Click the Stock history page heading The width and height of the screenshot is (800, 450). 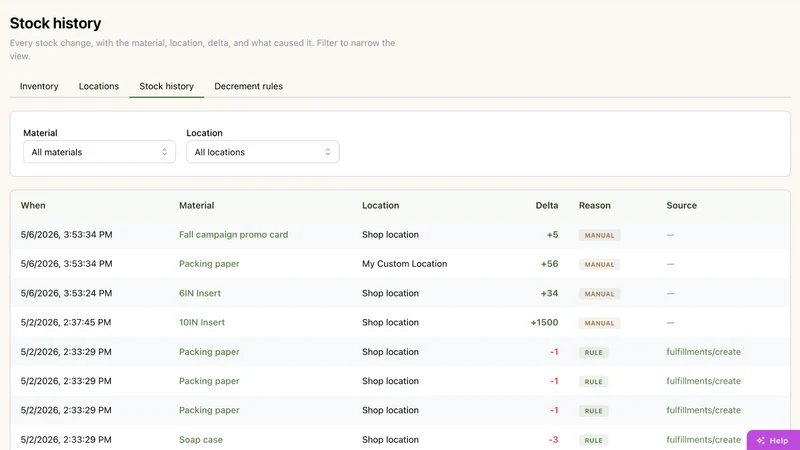click(x=55, y=23)
